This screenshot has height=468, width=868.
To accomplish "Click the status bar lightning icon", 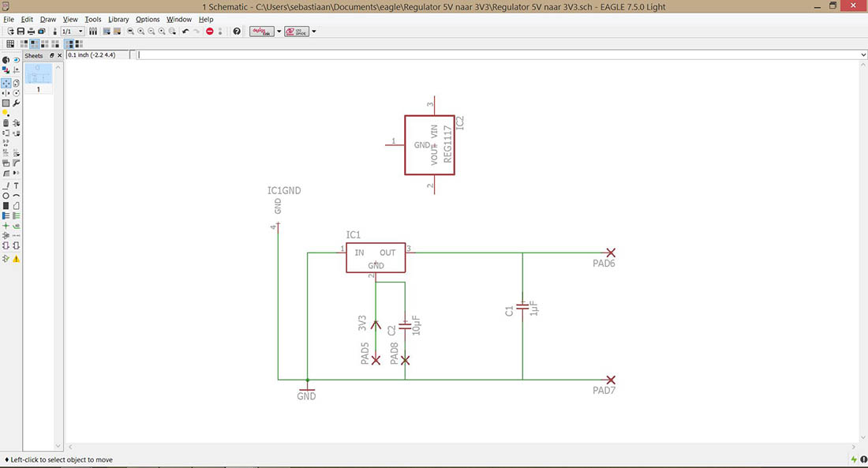I will pyautogui.click(x=854, y=459).
